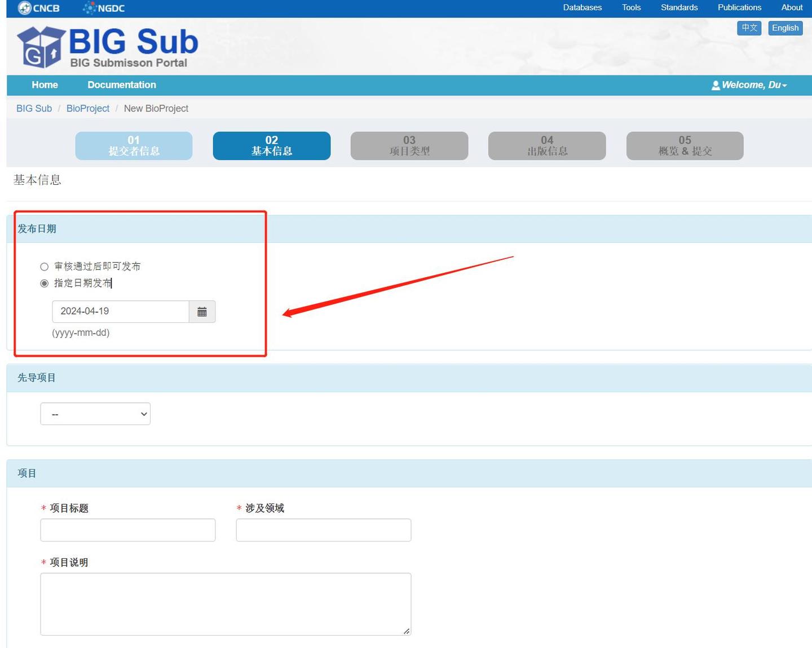Select the 指定日期发布 radio option

[x=44, y=283]
